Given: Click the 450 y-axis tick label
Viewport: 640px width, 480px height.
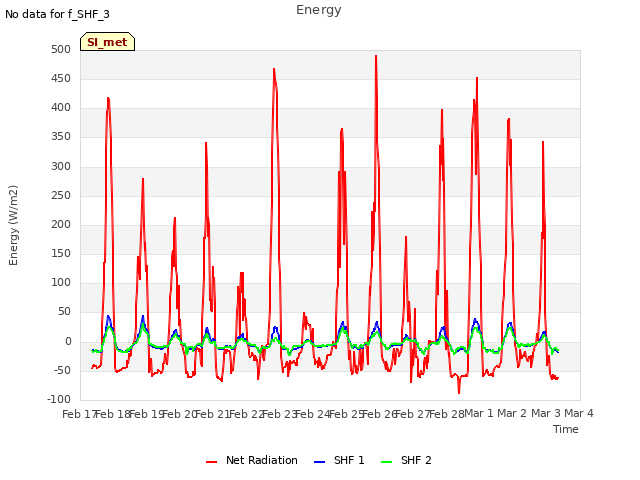Looking at the screenshot, I should pyautogui.click(x=61, y=78).
